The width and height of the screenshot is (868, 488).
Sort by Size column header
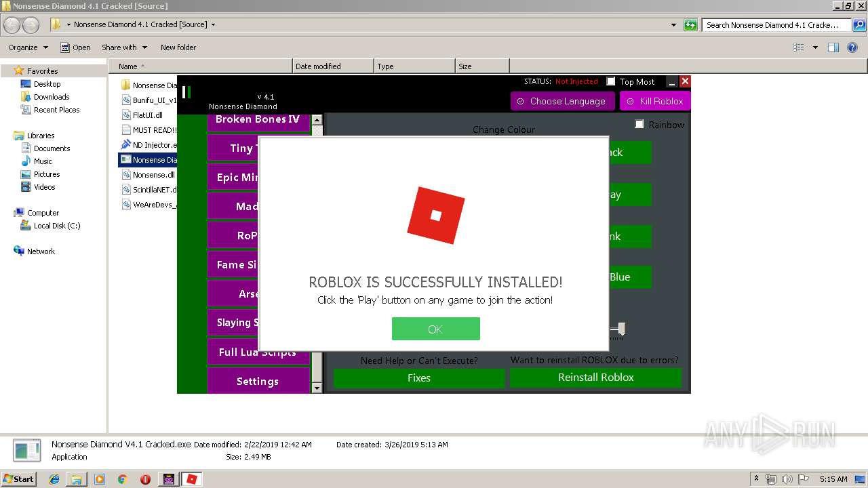pos(482,66)
